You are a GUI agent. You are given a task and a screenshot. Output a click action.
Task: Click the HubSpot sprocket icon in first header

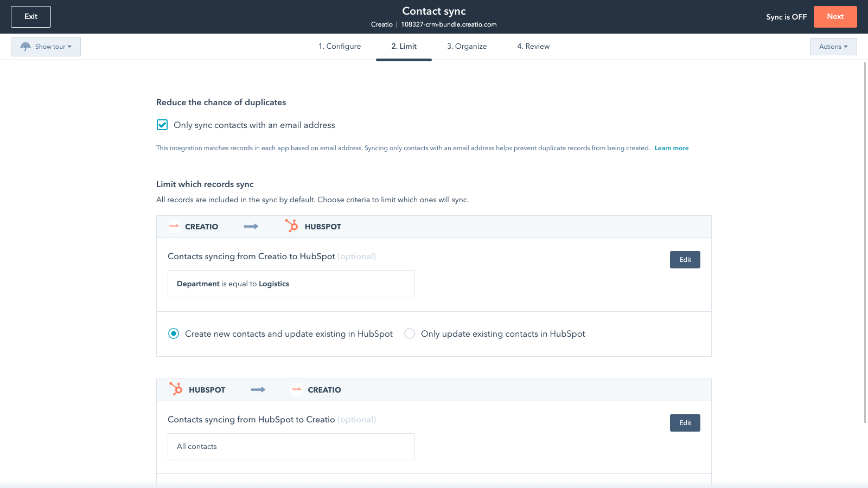(292, 226)
